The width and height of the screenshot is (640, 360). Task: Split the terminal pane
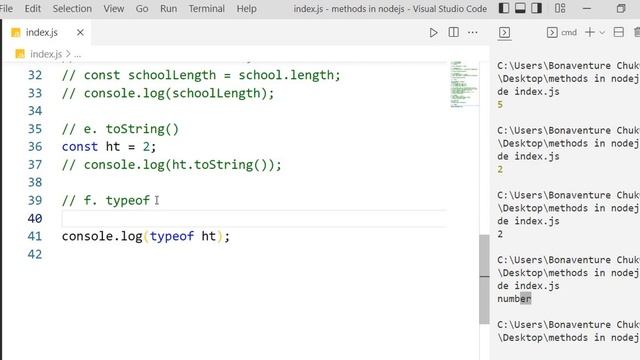[618, 33]
